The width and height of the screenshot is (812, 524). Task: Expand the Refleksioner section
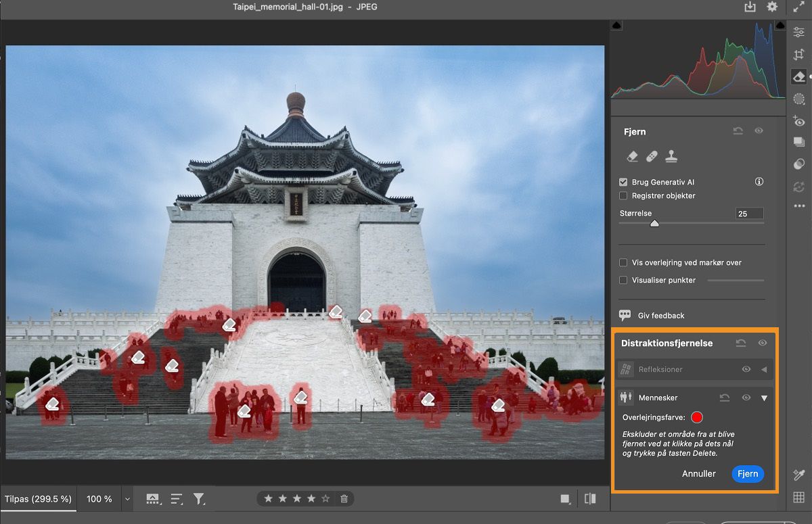[764, 369]
